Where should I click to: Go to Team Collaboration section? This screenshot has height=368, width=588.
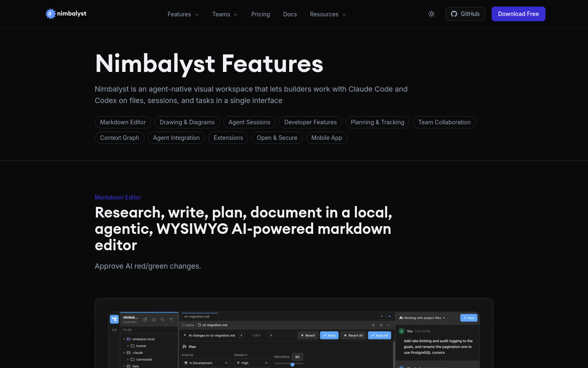coord(444,122)
